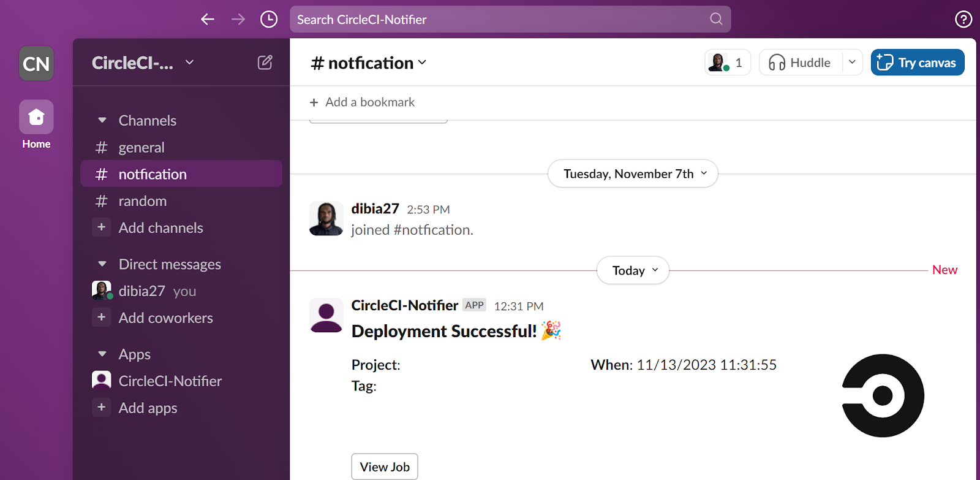
Task: Collapse the Apps section
Action: (102, 354)
